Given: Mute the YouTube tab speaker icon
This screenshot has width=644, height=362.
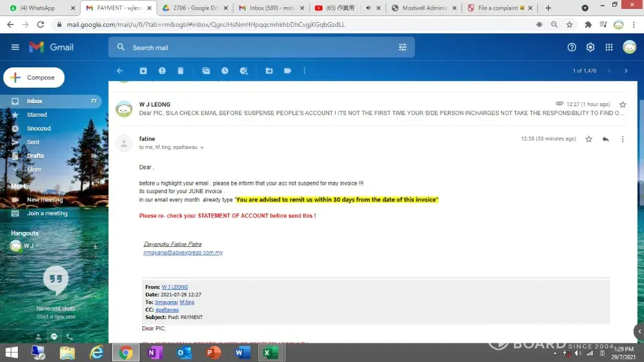Looking at the screenshot, I should (368, 8).
